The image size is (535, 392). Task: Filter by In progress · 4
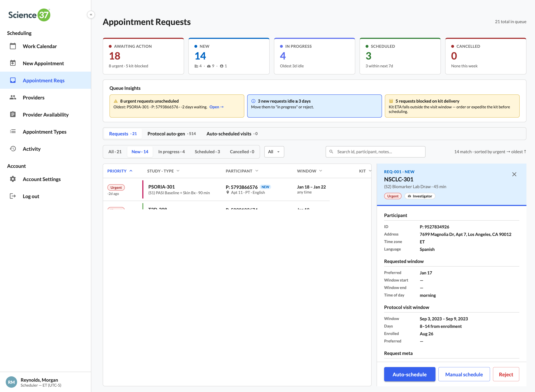[x=171, y=152]
